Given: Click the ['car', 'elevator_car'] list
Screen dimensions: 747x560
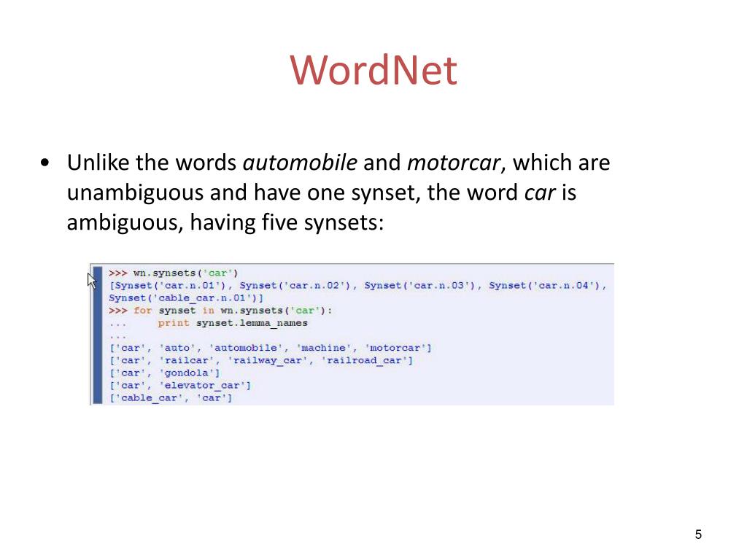Looking at the screenshot, I should point(180,385).
